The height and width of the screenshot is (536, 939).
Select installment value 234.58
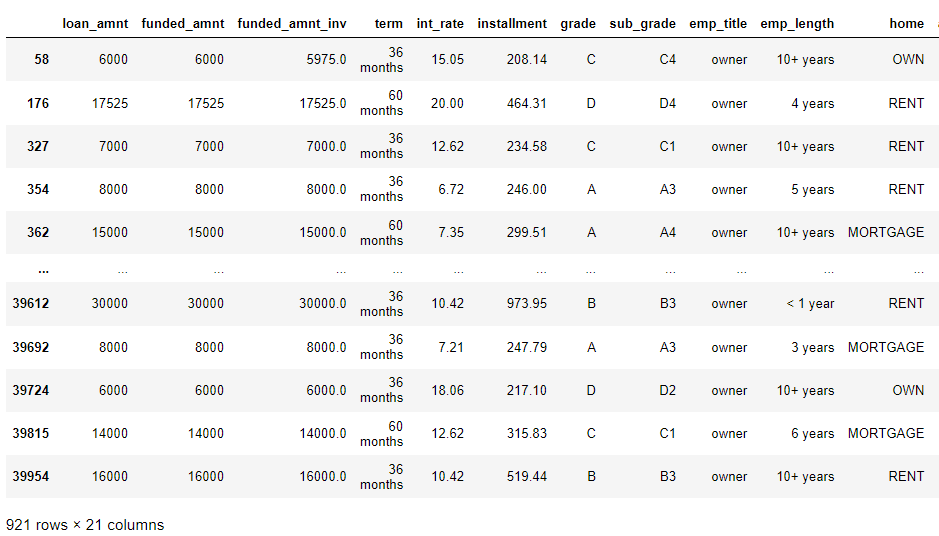(527, 146)
